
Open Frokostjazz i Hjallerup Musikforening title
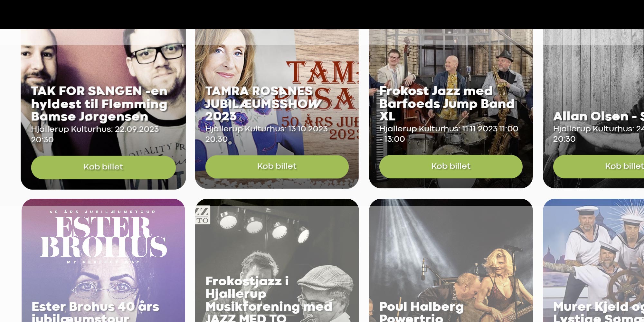[269, 299]
